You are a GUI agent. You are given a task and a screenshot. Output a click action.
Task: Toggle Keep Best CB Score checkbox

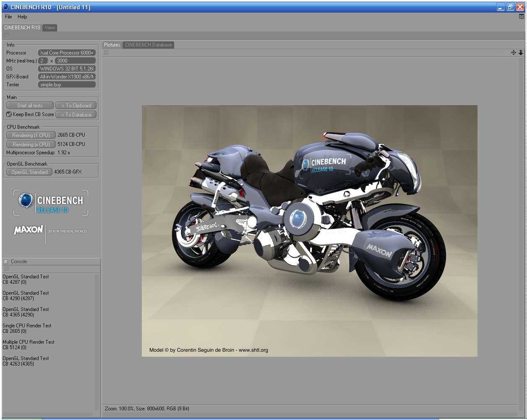click(9, 114)
